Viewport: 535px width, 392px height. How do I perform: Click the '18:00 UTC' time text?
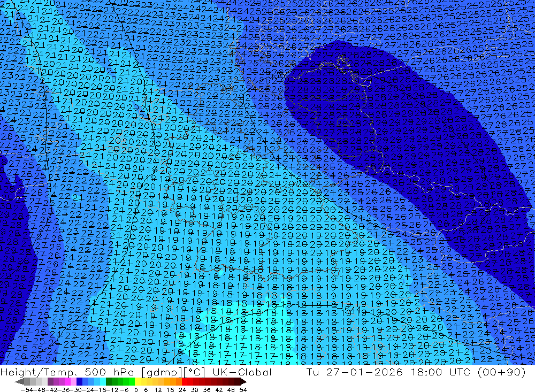click(x=440, y=372)
